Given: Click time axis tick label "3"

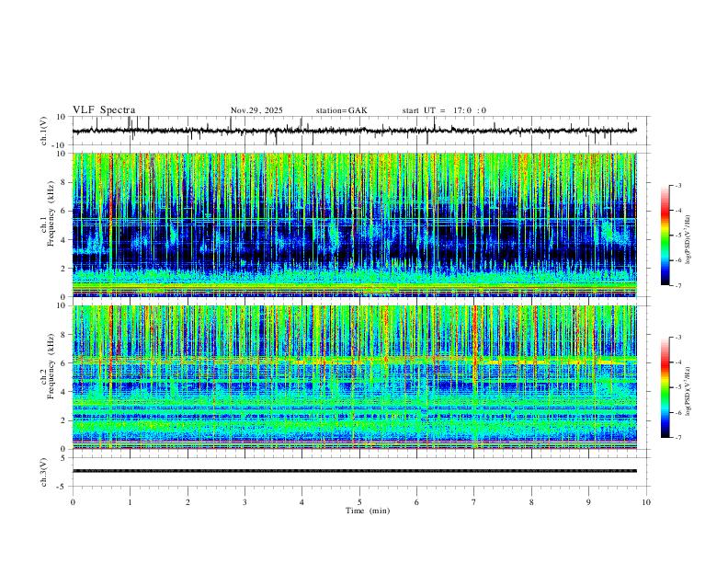Looking at the screenshot, I should click(245, 502).
